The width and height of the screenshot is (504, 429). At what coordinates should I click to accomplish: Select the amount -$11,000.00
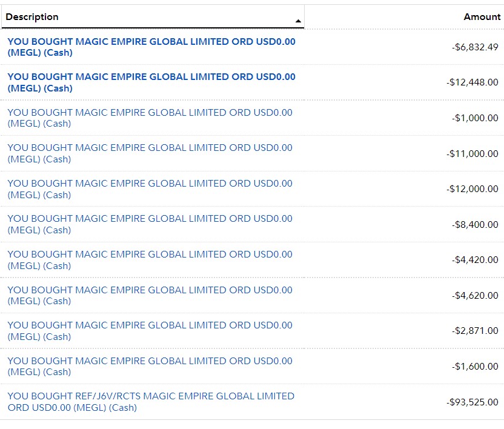tap(472, 154)
